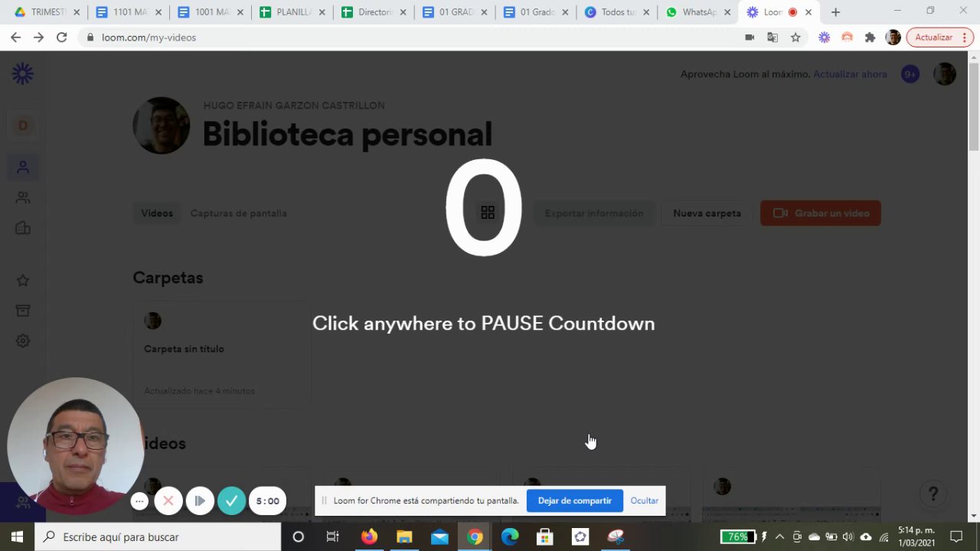Image resolution: width=980 pixels, height=551 pixels.
Task: Switch to the 1101 MA document tab
Action: click(129, 12)
